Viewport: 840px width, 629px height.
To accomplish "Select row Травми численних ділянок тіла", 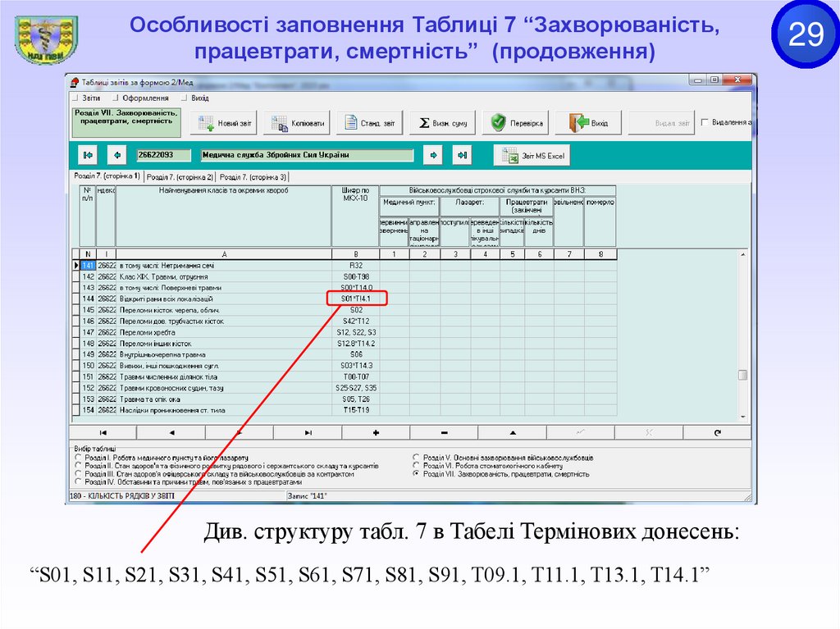I will click(x=345, y=376).
